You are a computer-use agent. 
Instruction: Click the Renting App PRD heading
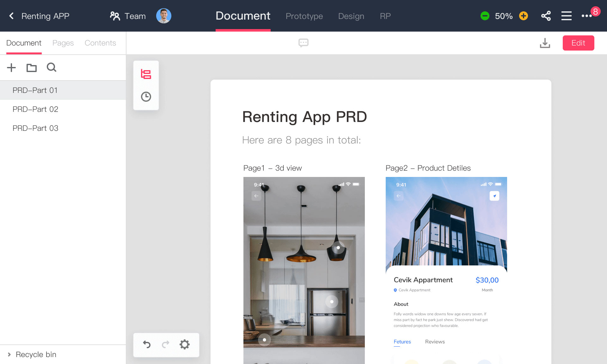(304, 117)
